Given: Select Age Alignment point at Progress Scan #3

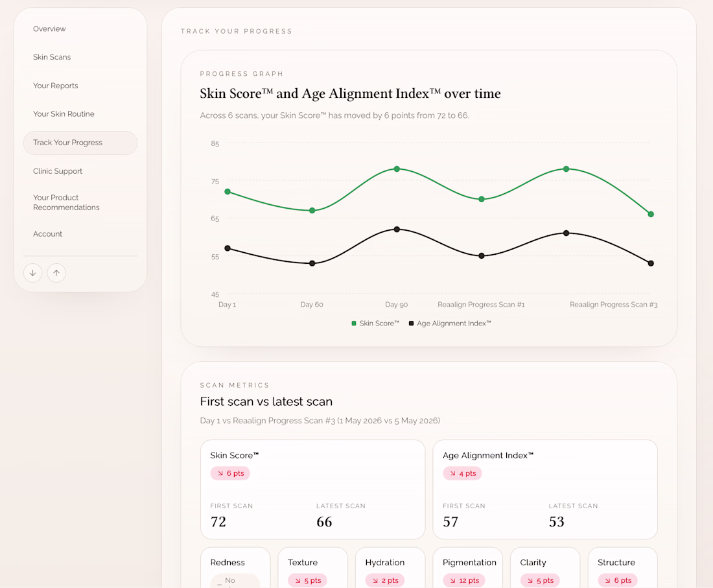Looking at the screenshot, I should tap(651, 263).
